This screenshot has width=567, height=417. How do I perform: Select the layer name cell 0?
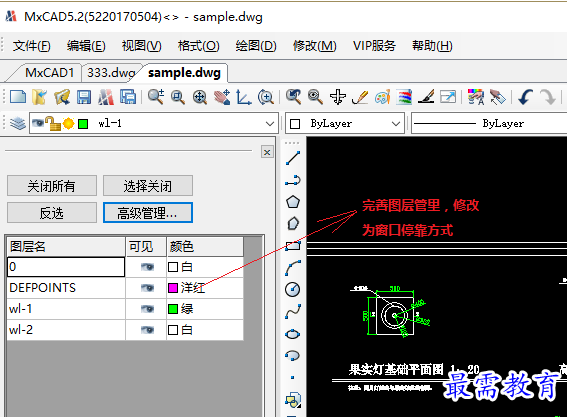click(66, 267)
